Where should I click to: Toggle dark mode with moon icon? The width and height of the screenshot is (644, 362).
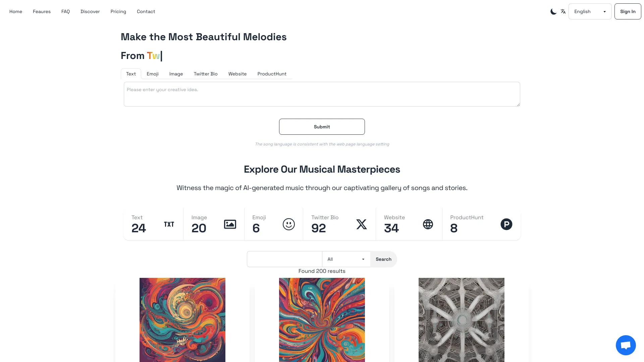(x=553, y=11)
